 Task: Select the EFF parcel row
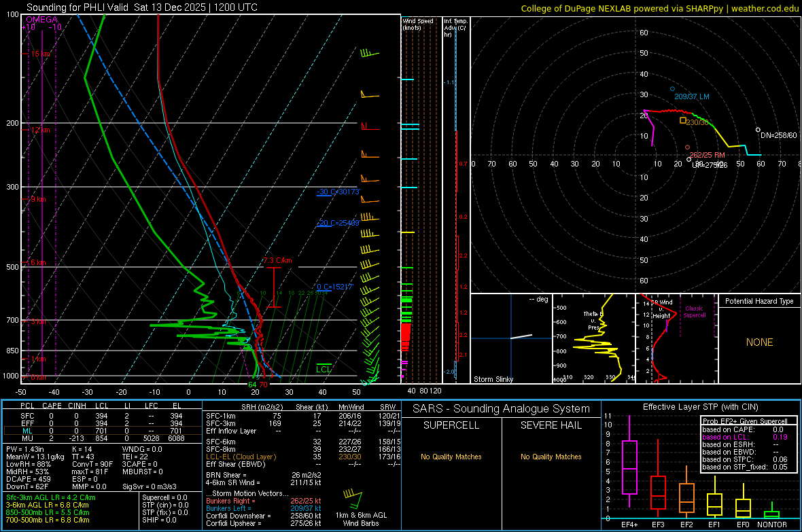pos(102,423)
